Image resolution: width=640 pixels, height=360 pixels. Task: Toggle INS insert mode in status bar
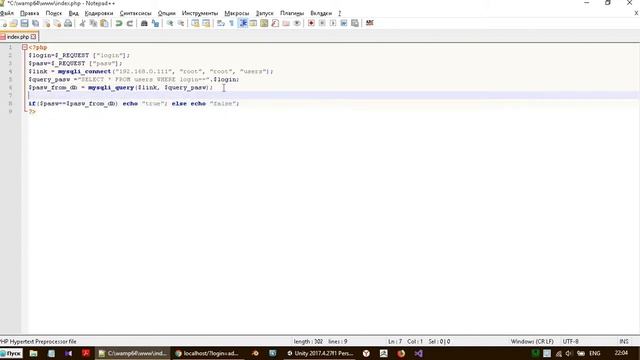tap(624, 341)
